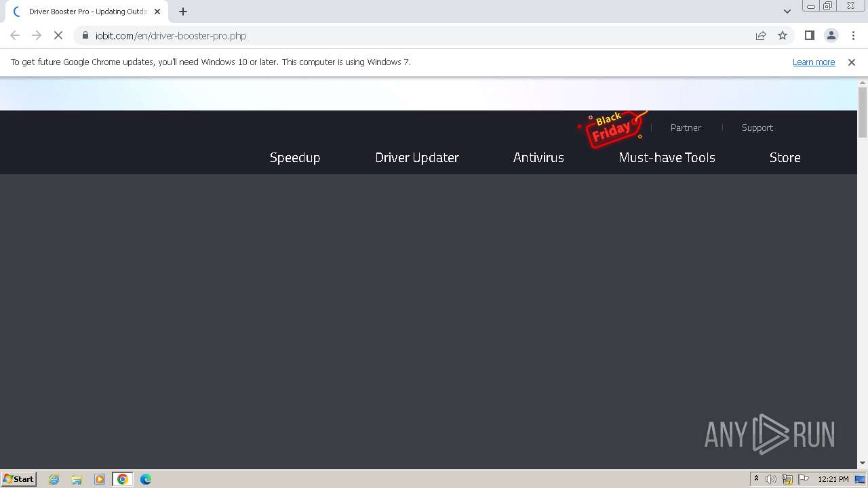
Task: Click the page vertical scrollbar thumb
Action: pos(863,112)
